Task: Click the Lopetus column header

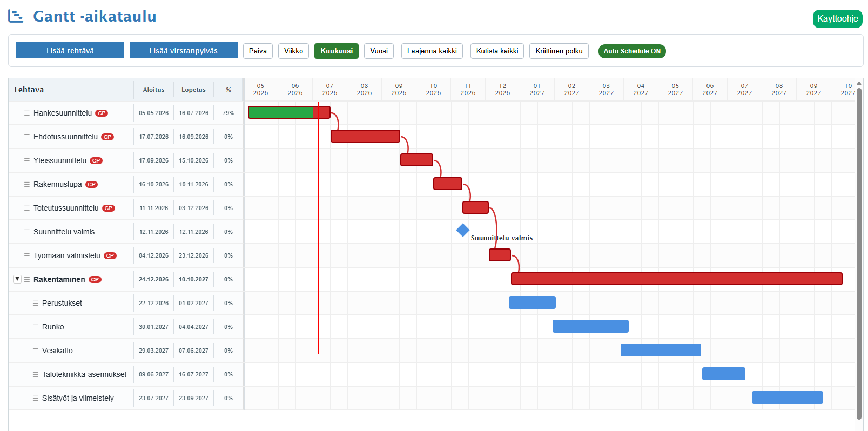Action: 193,90
